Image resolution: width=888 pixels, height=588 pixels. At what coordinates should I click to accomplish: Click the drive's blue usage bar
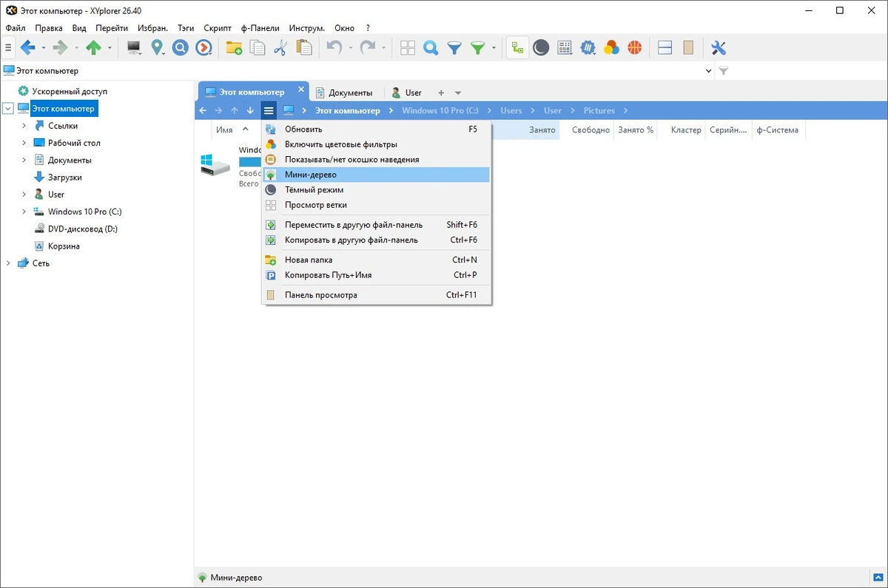(x=250, y=161)
